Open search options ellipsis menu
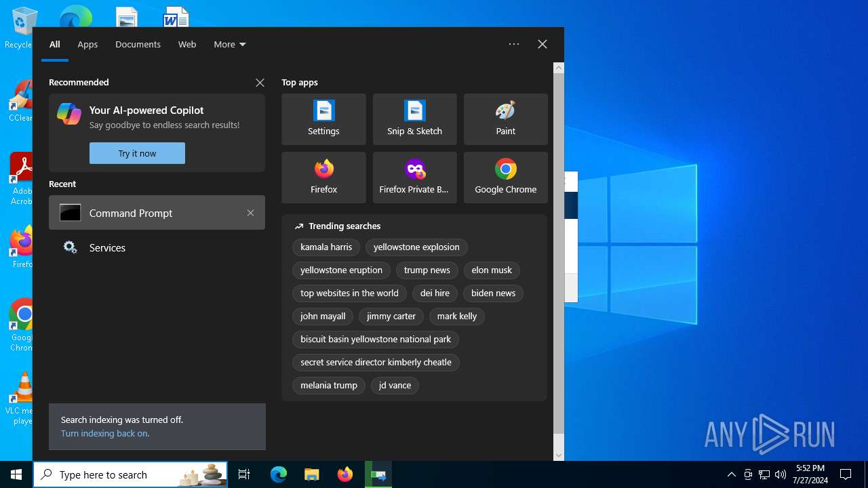 tap(514, 44)
